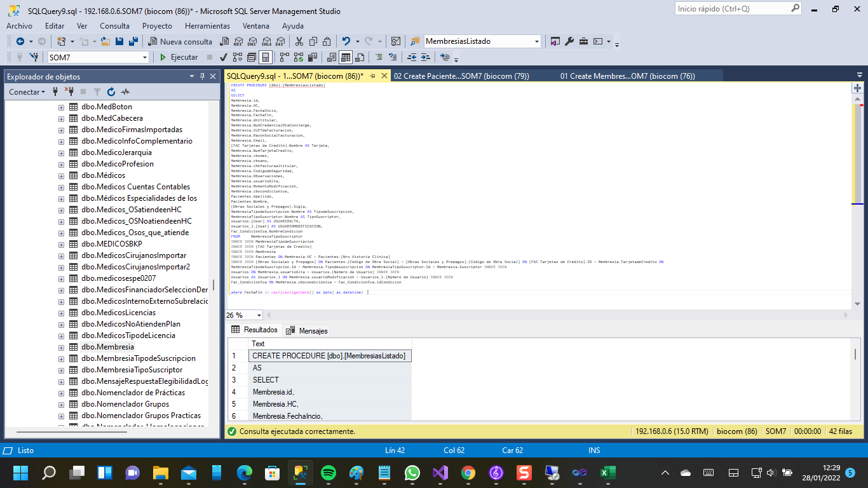
Task: Open the Consulta menu
Action: [x=114, y=26]
